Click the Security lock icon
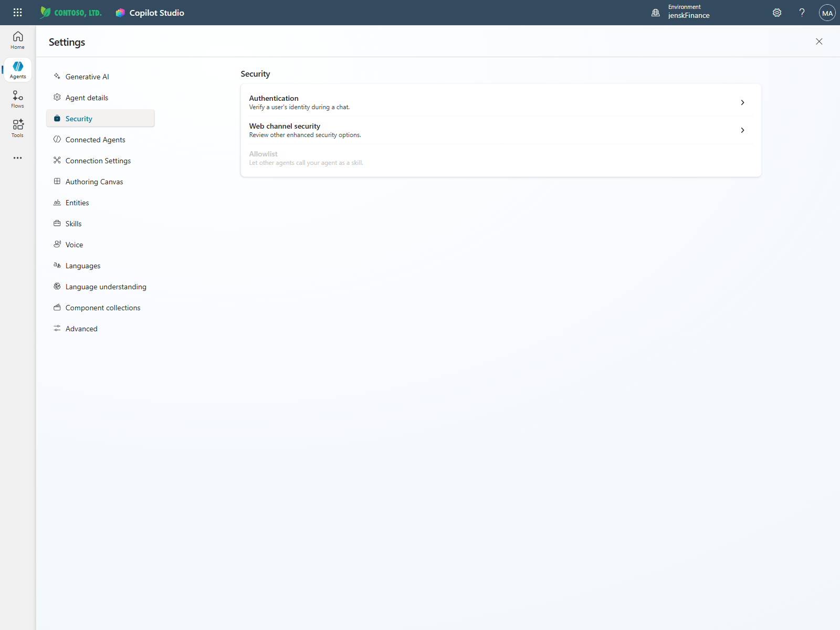The image size is (840, 630). (57, 119)
